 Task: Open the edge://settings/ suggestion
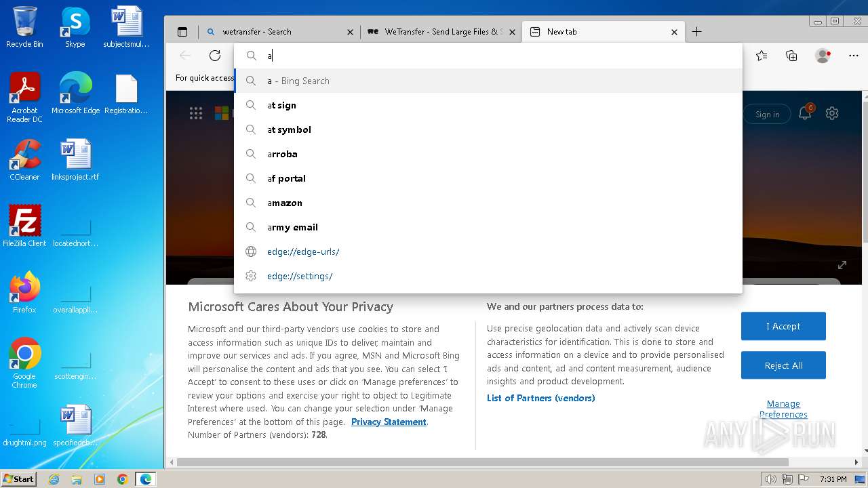pos(488,276)
